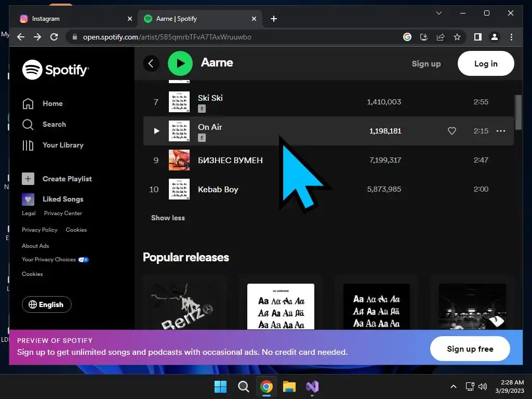This screenshot has width=532, height=399.
Task: Open the Ski Ski song title
Action: tap(210, 98)
